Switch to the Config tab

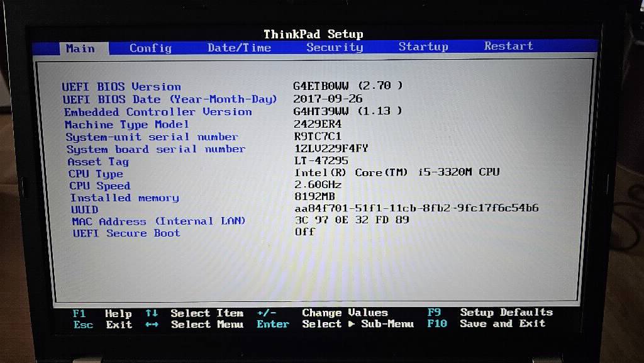coord(150,48)
